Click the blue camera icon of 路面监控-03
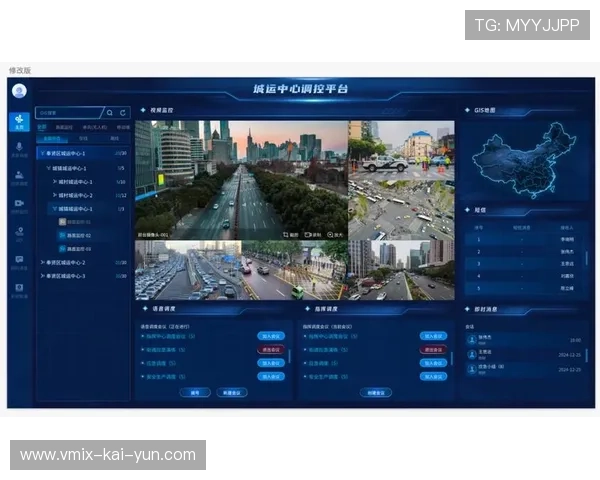This screenshot has height=480, width=600. (62, 249)
